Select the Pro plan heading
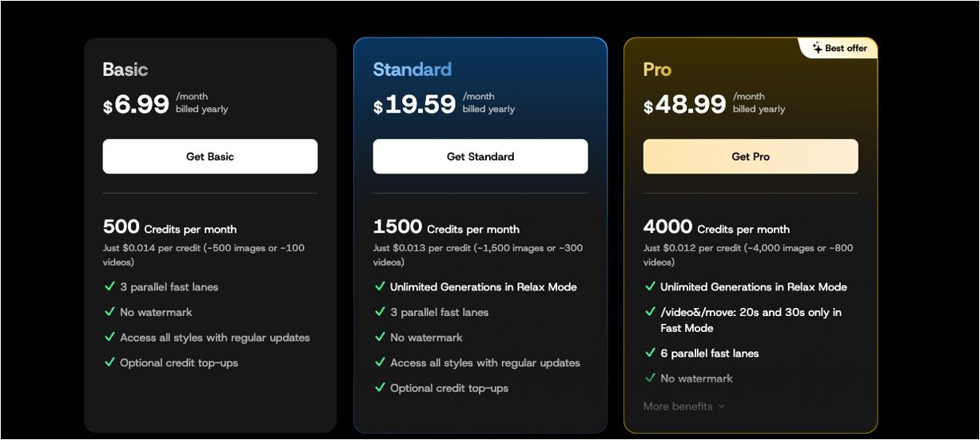This screenshot has height=440, width=980. point(657,70)
